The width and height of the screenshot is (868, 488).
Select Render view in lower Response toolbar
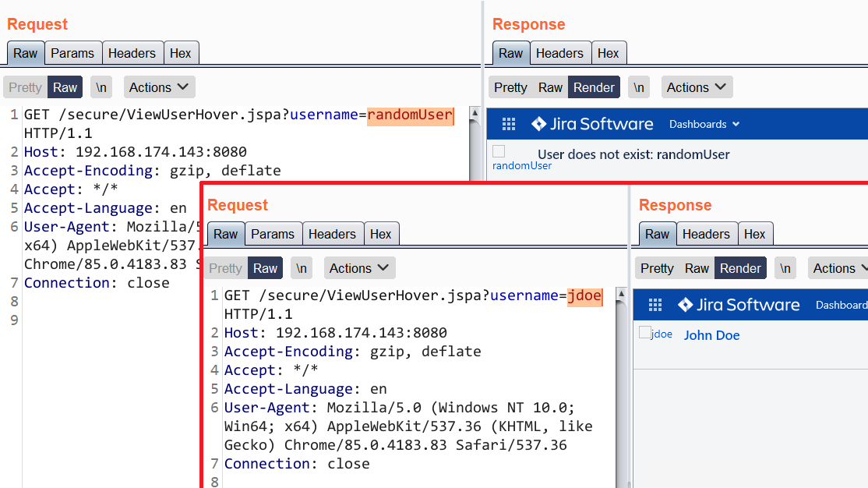741,268
